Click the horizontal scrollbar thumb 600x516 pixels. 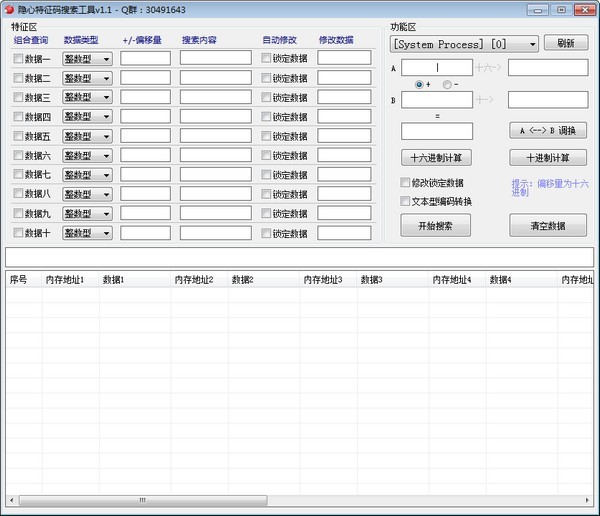(143, 500)
